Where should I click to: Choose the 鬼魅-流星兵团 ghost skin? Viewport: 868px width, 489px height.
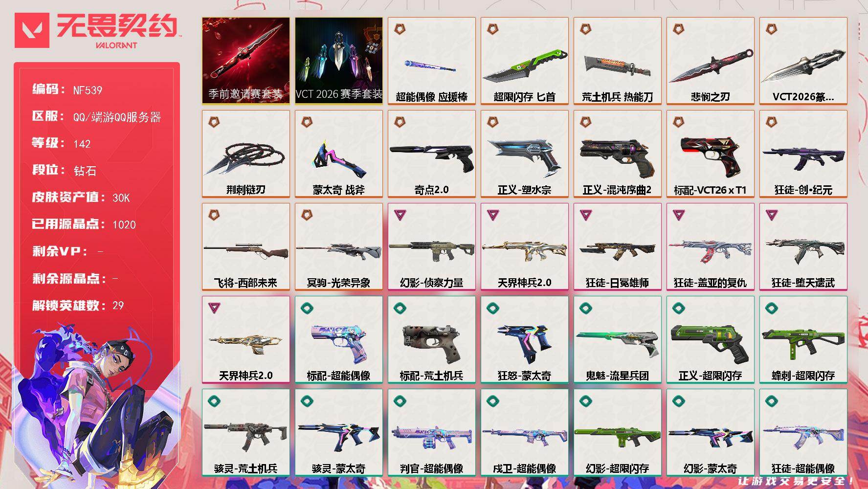click(617, 339)
